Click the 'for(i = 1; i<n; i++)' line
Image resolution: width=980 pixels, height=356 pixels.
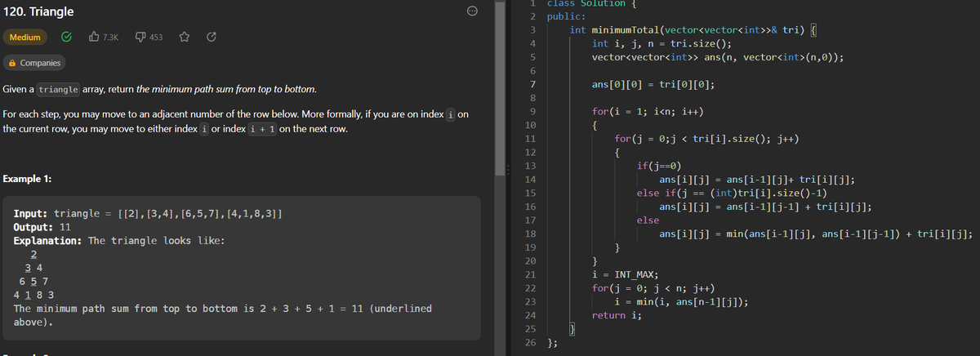coord(648,112)
